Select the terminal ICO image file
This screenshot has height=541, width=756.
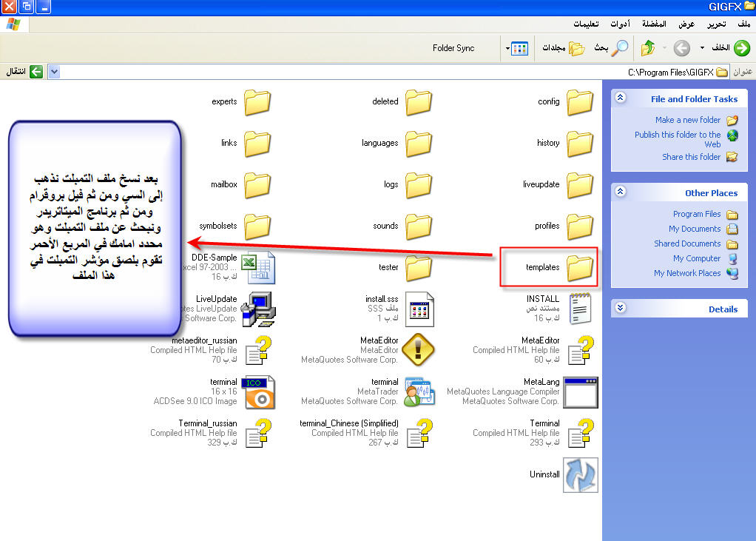click(x=260, y=392)
